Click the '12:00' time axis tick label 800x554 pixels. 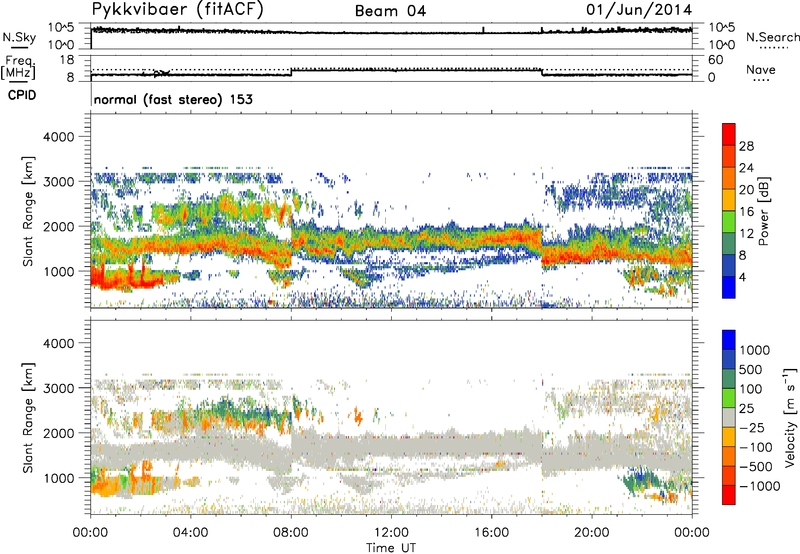pos(391,533)
